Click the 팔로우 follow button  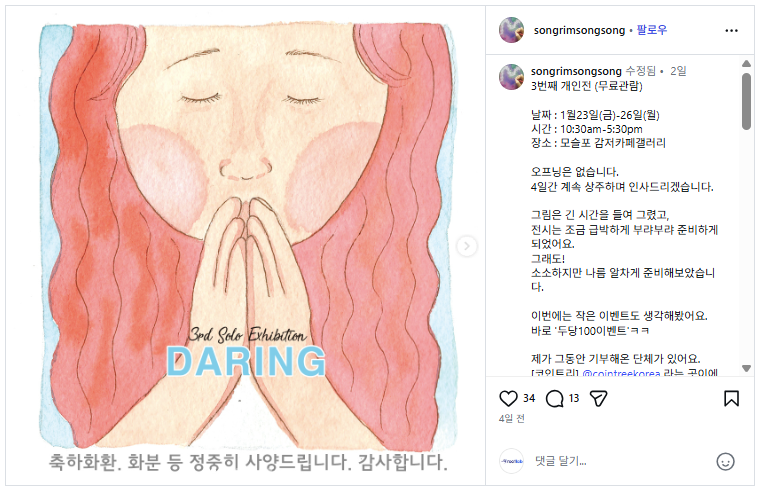652,30
